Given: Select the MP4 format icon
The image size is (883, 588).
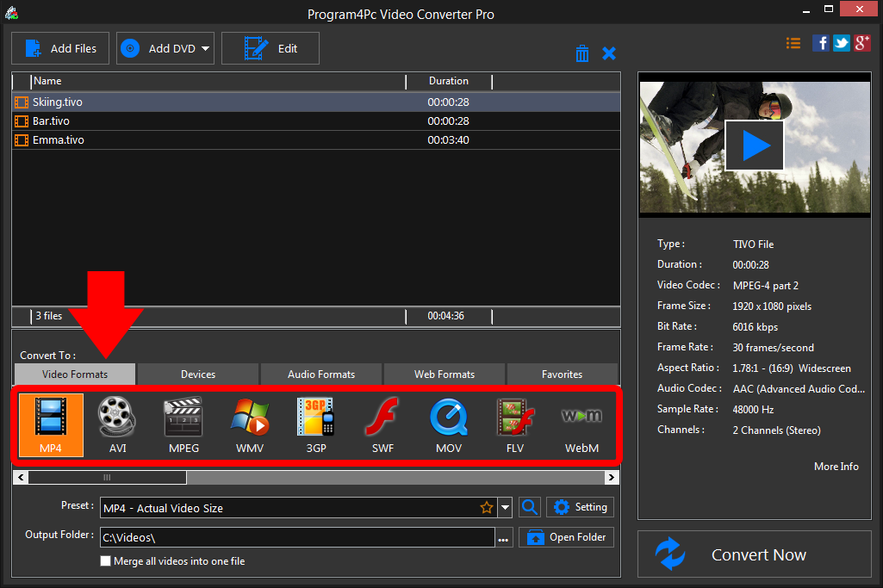Looking at the screenshot, I should click(x=51, y=424).
